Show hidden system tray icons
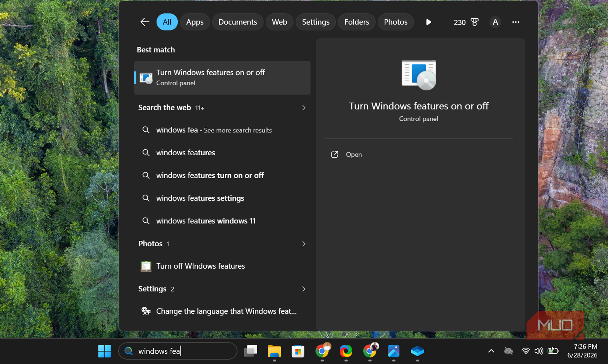 pyautogui.click(x=491, y=351)
